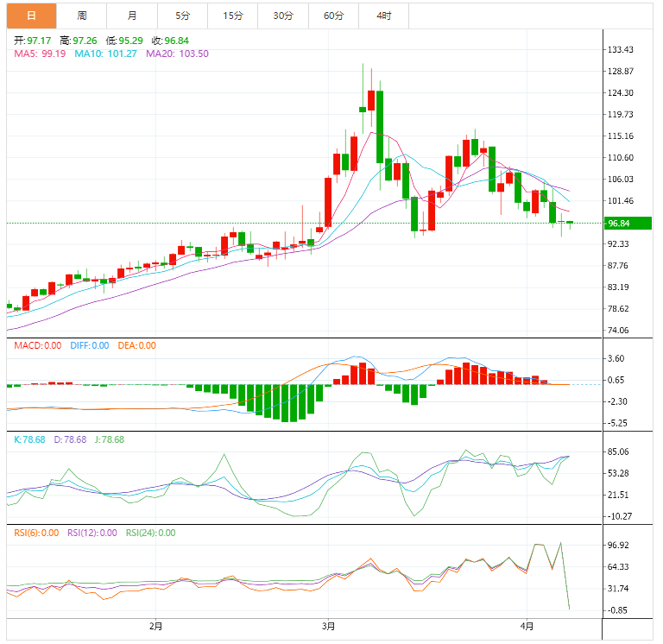Switch to the 60分 interval tab
Image resolution: width=663 pixels, height=644 pixels.
pyautogui.click(x=333, y=16)
